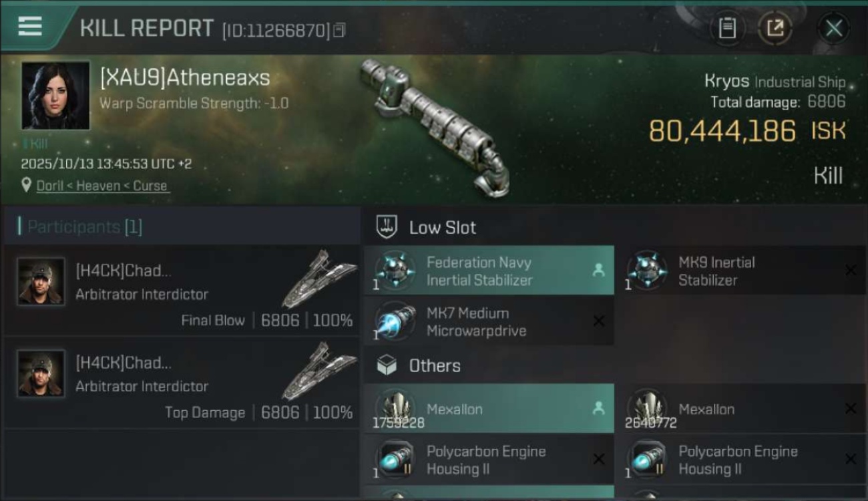Copy the kill report ID
Viewport: 868px width, 501px height.
coord(340,30)
